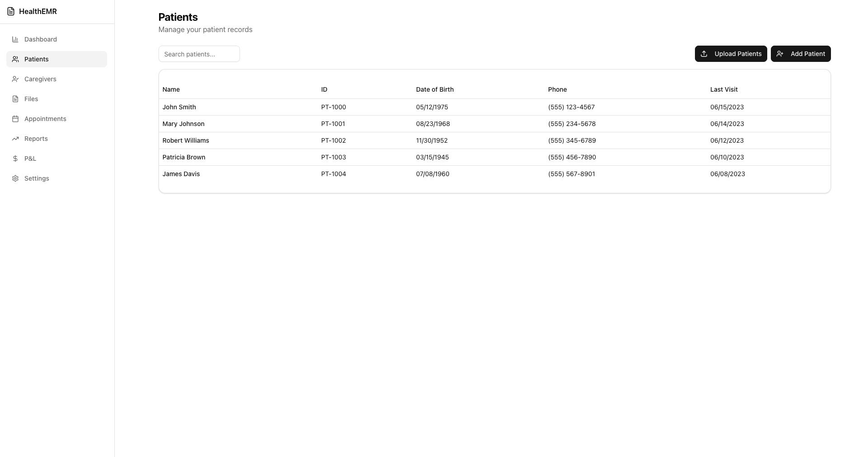The height and width of the screenshot is (457, 868).
Task: Select the Reports trend-line icon
Action: (x=15, y=139)
